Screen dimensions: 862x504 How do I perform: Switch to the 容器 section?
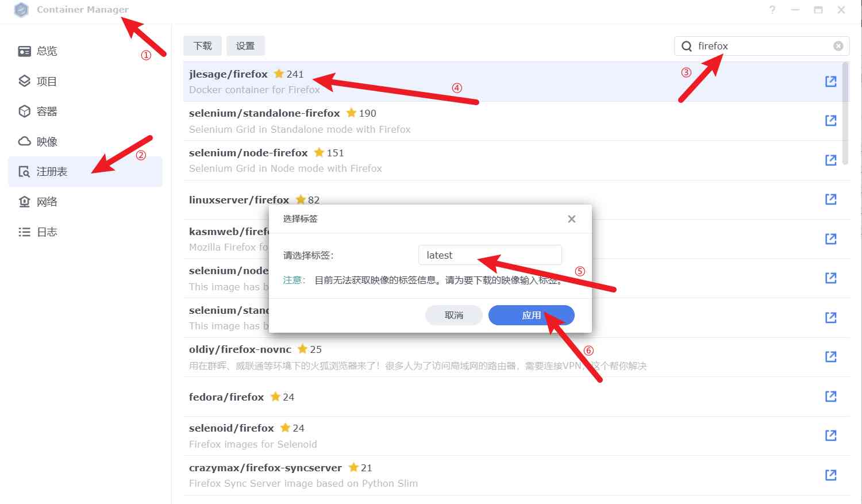pos(85,111)
